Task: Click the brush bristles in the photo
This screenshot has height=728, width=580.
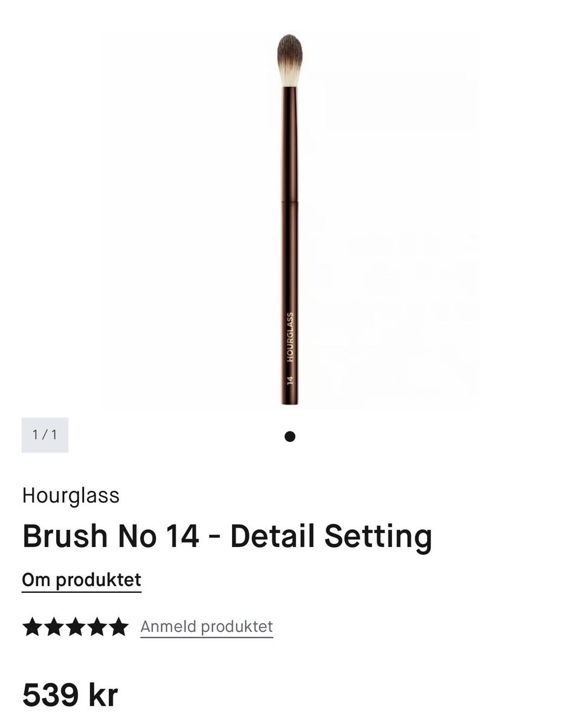Action: 290,59
